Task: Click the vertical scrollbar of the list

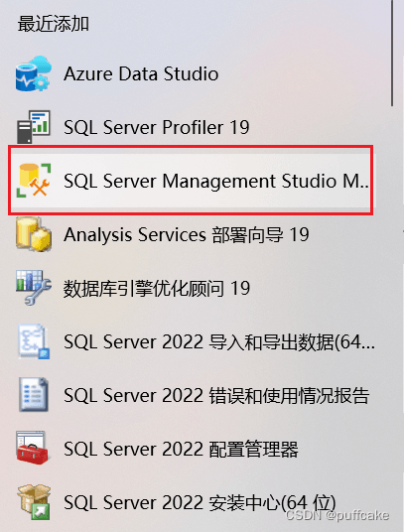Action: pos(392,53)
